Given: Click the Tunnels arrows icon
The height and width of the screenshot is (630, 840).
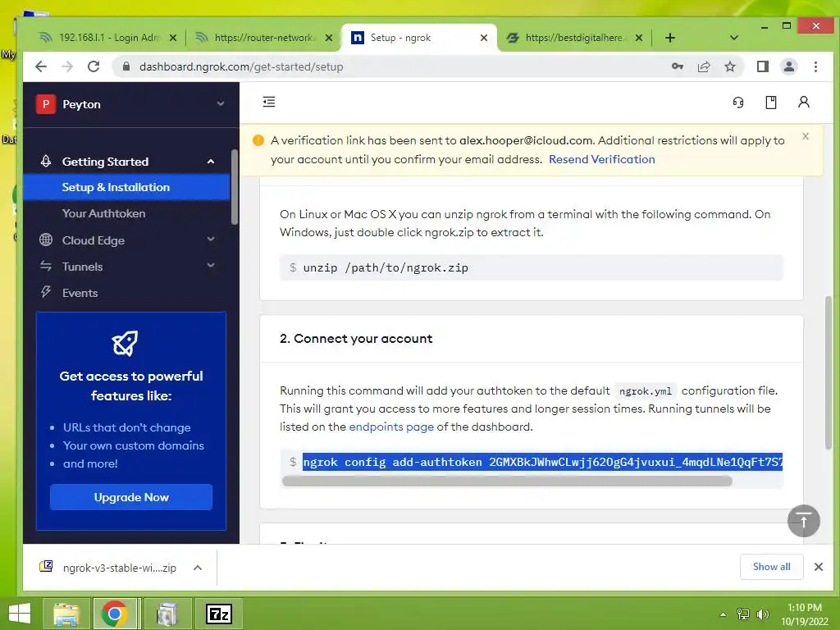Looking at the screenshot, I should click(46, 266).
